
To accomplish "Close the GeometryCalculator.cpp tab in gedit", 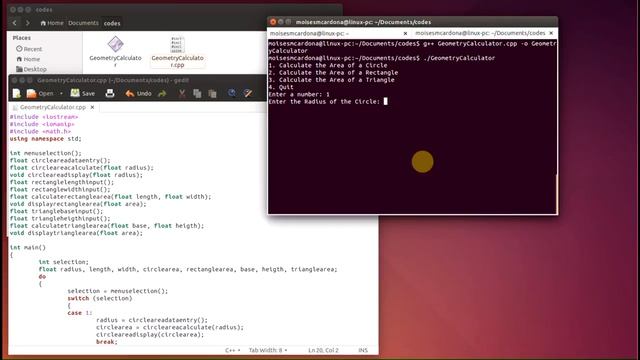I will [x=92, y=107].
